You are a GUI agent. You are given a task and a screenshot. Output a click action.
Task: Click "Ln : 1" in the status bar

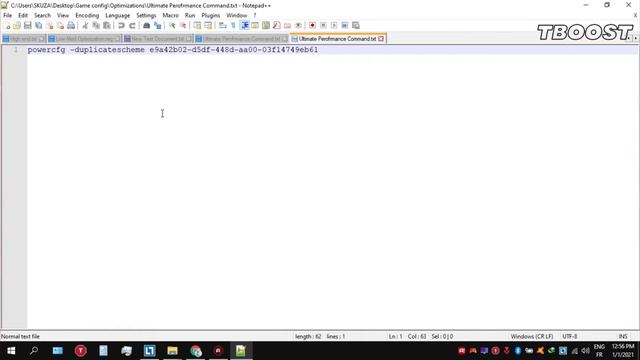[395, 336]
